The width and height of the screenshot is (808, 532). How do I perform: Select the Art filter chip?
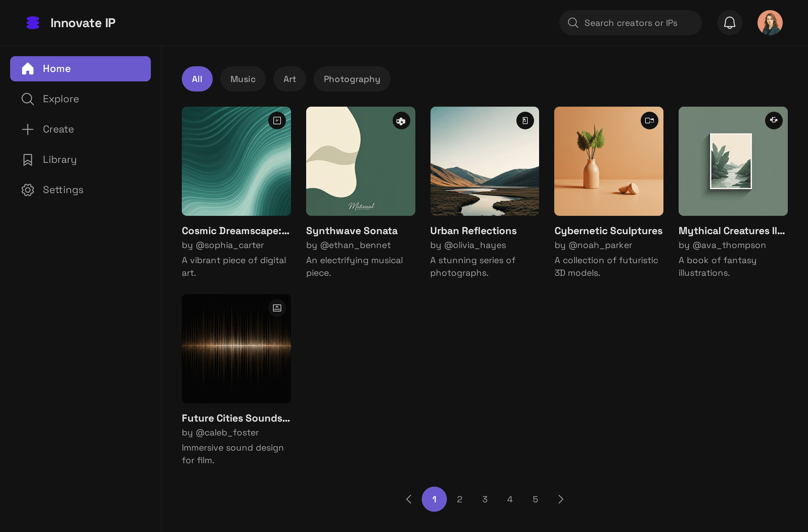(290, 79)
